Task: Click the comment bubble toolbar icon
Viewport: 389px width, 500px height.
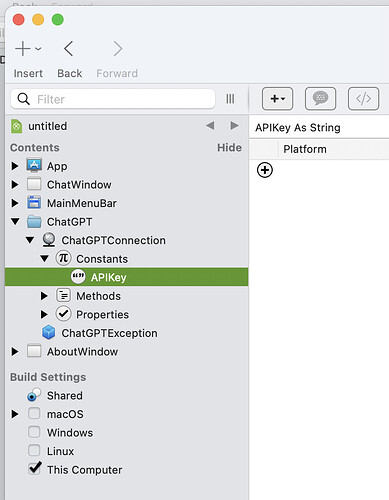Action: [320, 99]
